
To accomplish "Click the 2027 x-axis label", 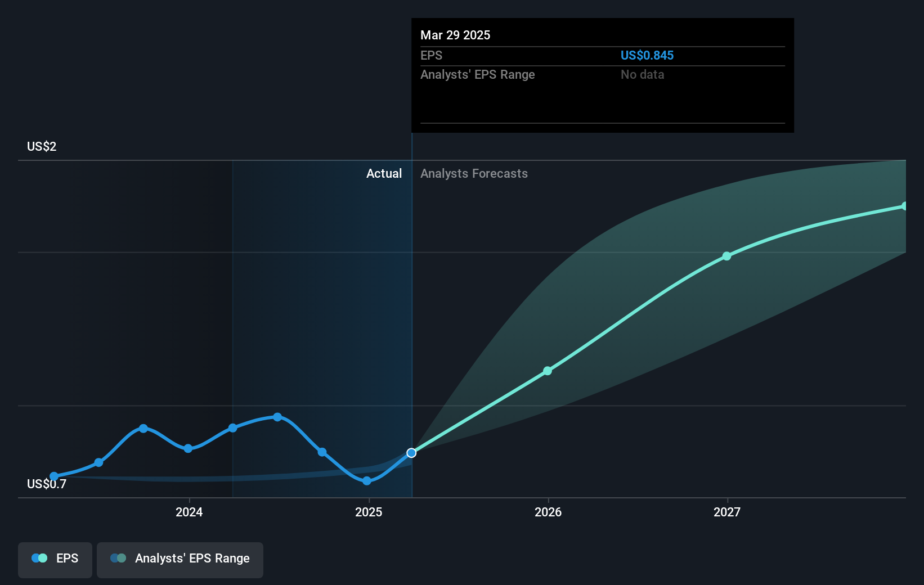I will 727,512.
